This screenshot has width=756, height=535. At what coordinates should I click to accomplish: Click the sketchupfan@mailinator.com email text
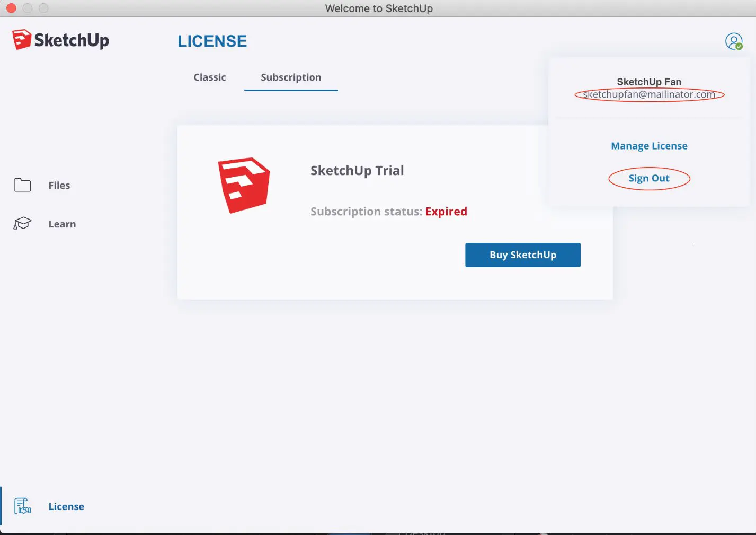click(649, 94)
